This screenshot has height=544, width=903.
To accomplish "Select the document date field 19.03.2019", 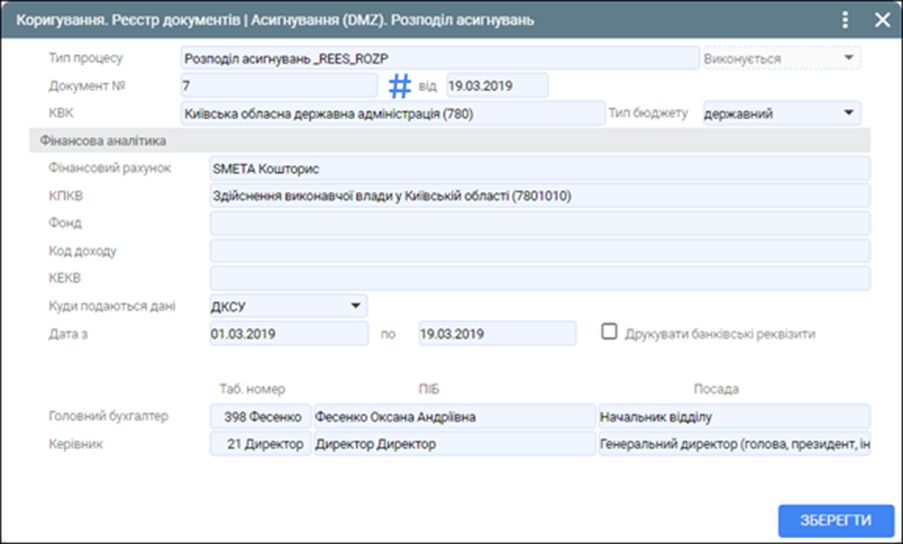I will point(496,86).
